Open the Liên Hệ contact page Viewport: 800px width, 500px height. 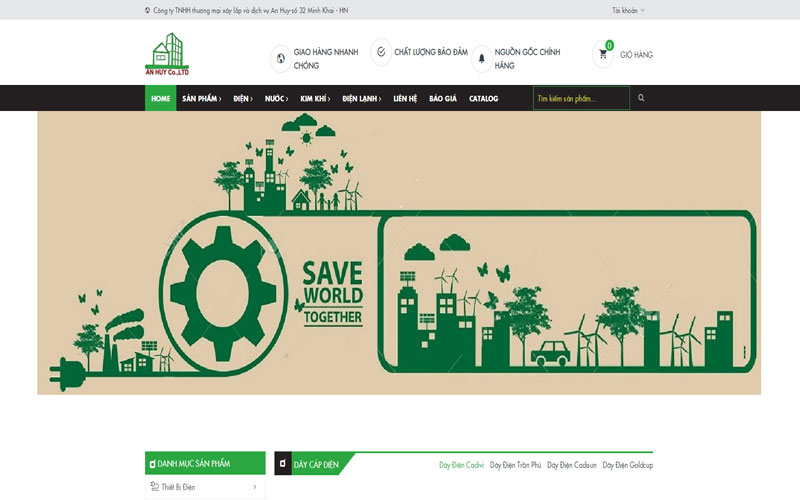click(x=405, y=99)
